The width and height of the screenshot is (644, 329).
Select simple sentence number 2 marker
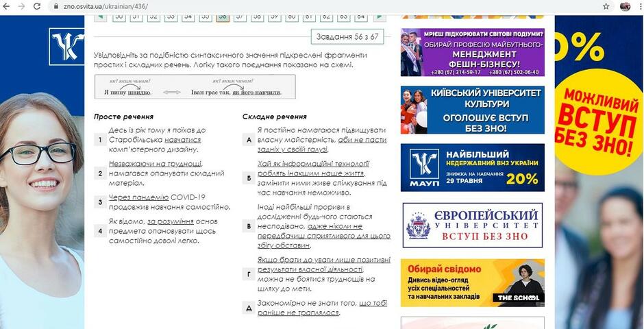[100, 173]
